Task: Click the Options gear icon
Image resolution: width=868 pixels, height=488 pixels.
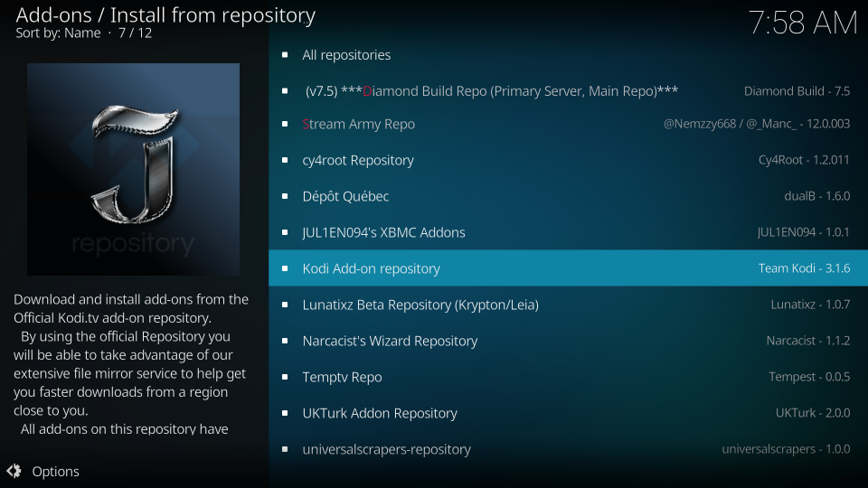Action: (x=14, y=471)
